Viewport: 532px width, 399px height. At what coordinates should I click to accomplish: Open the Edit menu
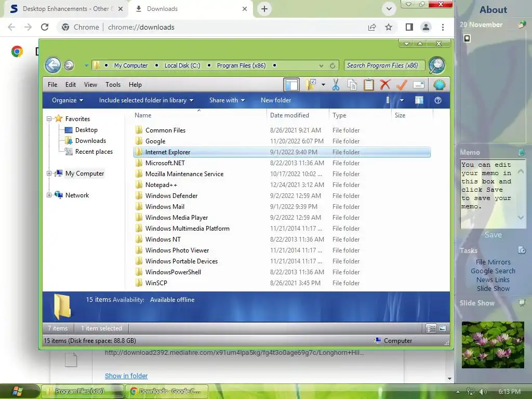tap(71, 85)
